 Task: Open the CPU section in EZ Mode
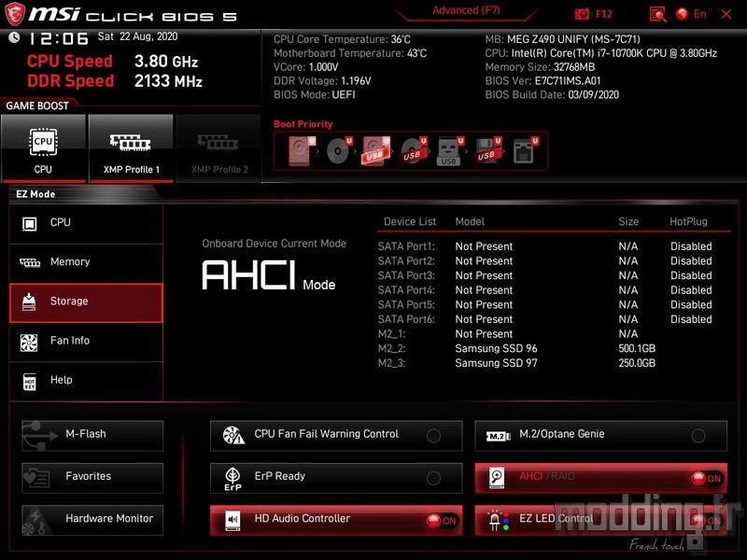coord(86,223)
